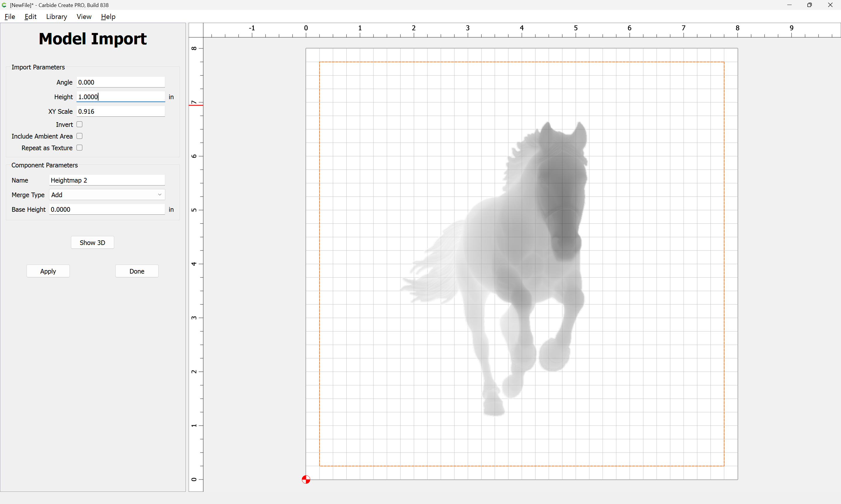
Task: Enable Repeat as Texture option
Action: click(79, 147)
